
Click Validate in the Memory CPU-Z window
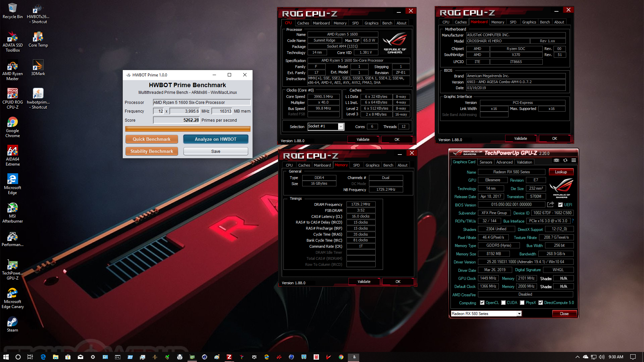pyautogui.click(x=364, y=282)
